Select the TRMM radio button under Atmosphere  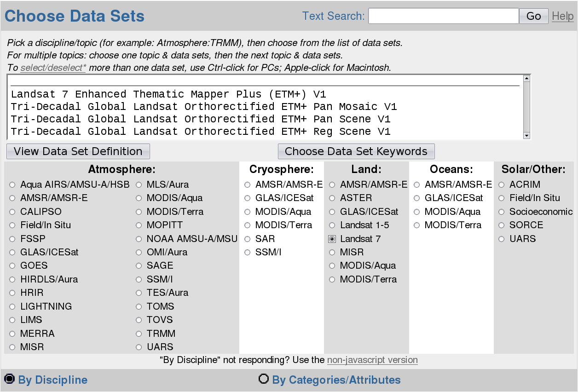tap(139, 334)
